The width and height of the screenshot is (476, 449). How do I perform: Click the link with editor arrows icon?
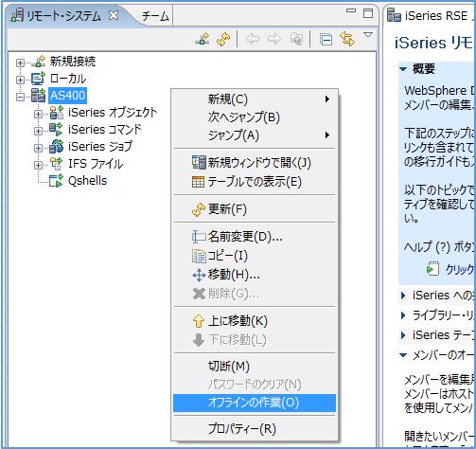[x=347, y=39]
